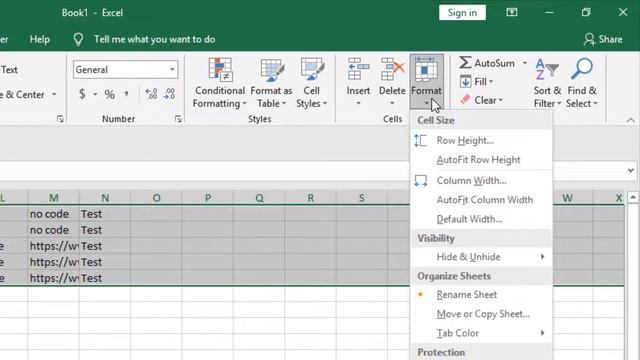Expand the formula bar chevron

tap(631, 170)
